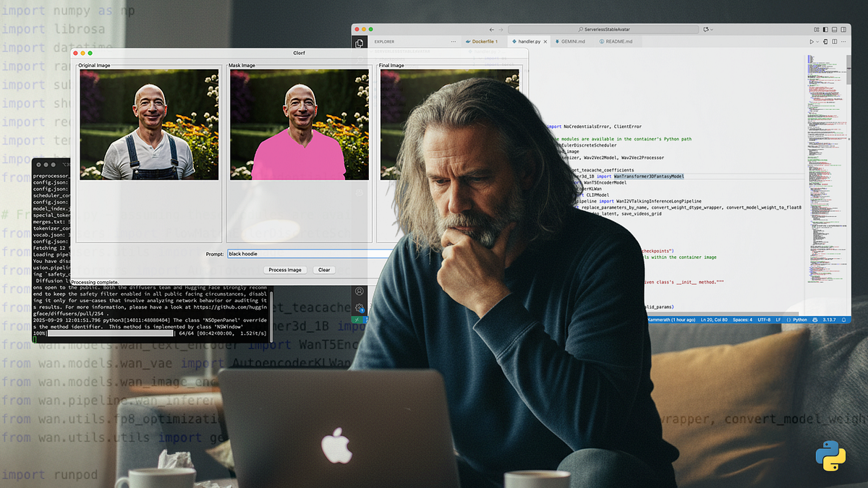The height and width of the screenshot is (488, 868).
Task: Close the handler.py tab
Action: coord(545,42)
